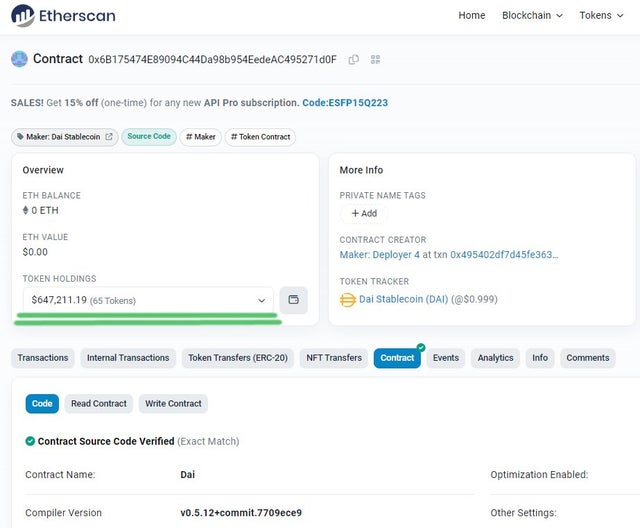Select contract address text 0x6B175474E89094C44Da98b954EedeAC495271d0F
This screenshot has width=640, height=528.
[213, 60]
